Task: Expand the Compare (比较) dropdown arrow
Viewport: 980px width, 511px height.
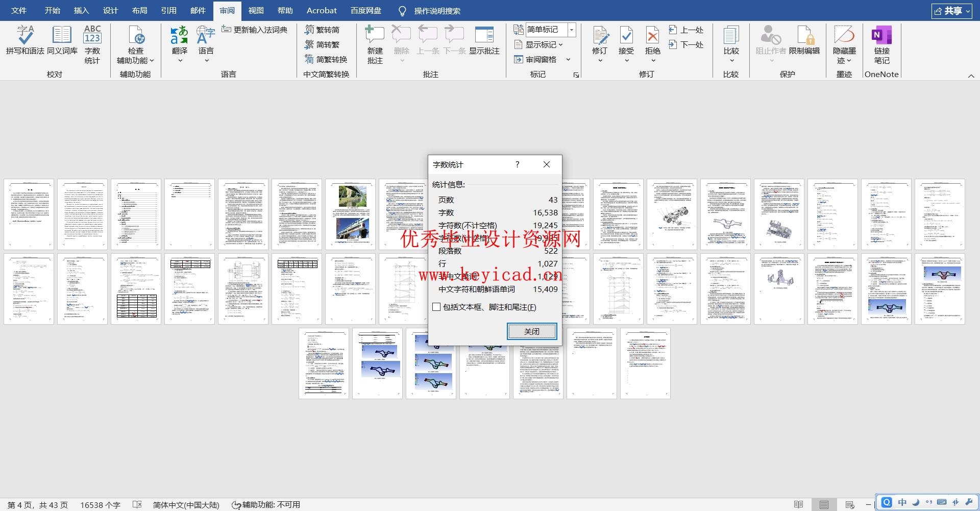Action: coord(731,61)
